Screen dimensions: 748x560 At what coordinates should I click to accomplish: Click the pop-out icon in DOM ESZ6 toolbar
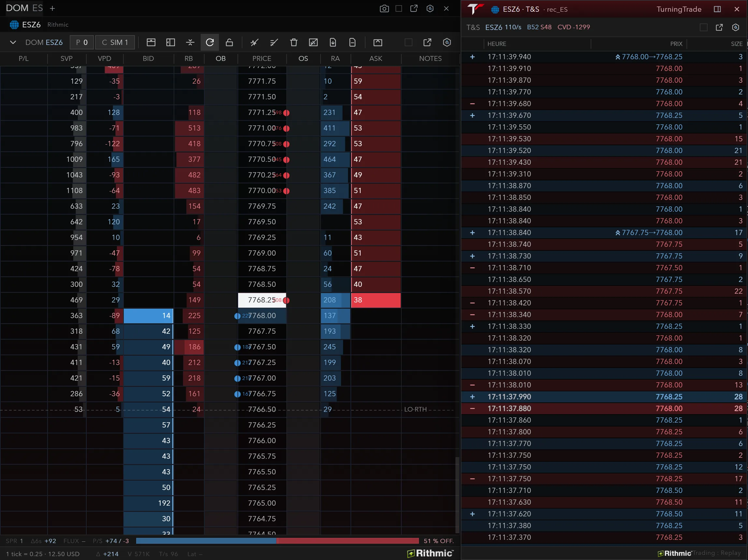[427, 42]
